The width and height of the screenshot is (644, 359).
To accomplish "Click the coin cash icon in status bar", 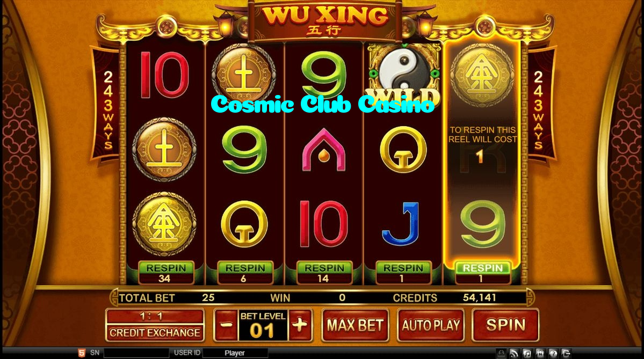I will [x=501, y=353].
